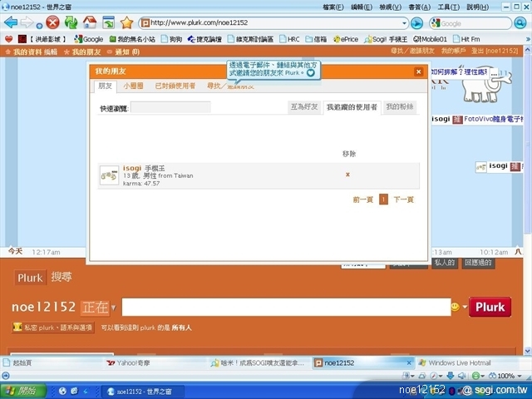Click the red Plurk submit button
532x399 pixels.
point(490,307)
